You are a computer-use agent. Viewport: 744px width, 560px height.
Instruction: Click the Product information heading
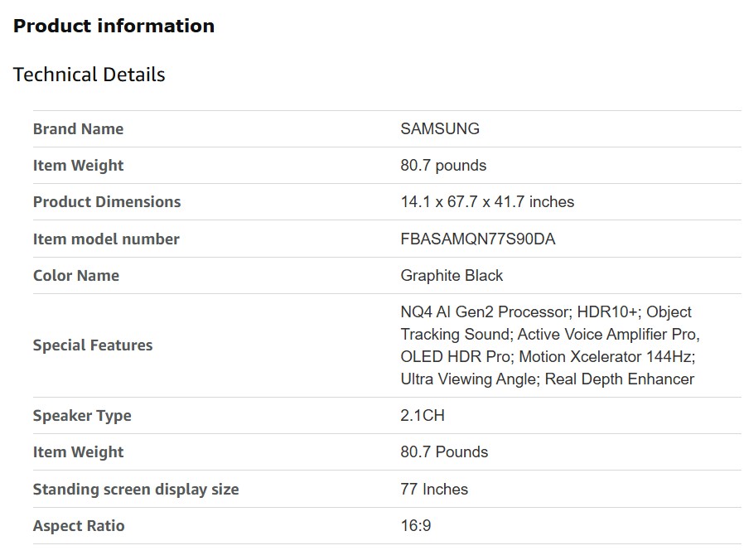click(114, 26)
